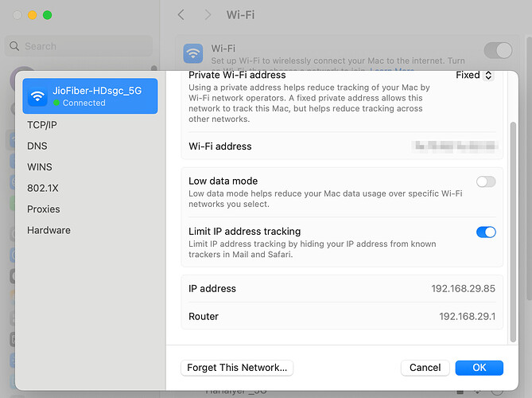Confirm with the OK button
The width and height of the screenshot is (532, 398).
[x=479, y=368]
